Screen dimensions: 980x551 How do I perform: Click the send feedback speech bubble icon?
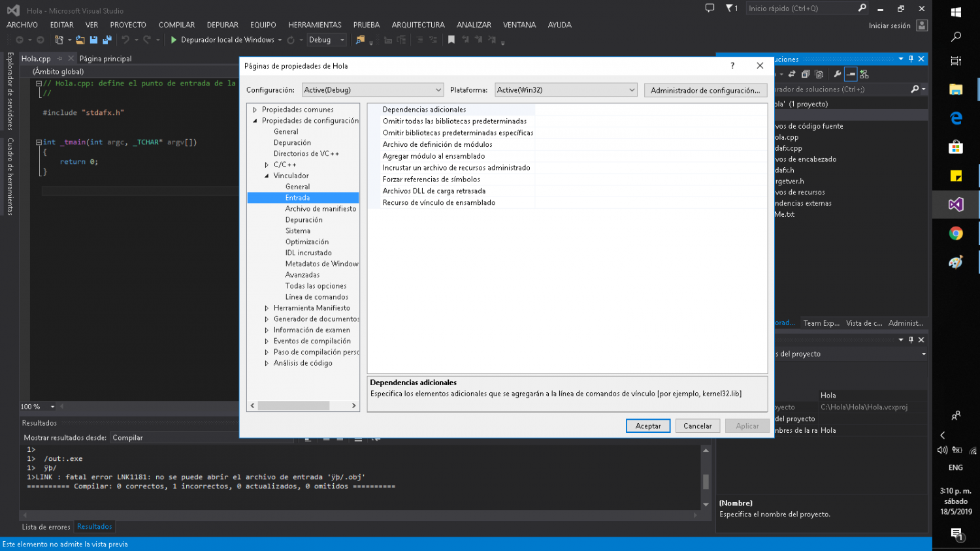(710, 8)
